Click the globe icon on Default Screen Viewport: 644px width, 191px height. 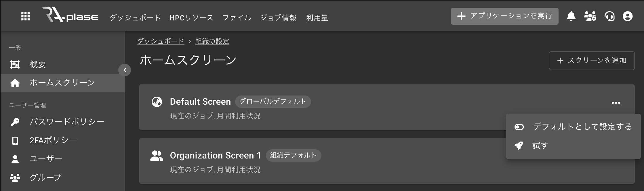[x=157, y=102]
